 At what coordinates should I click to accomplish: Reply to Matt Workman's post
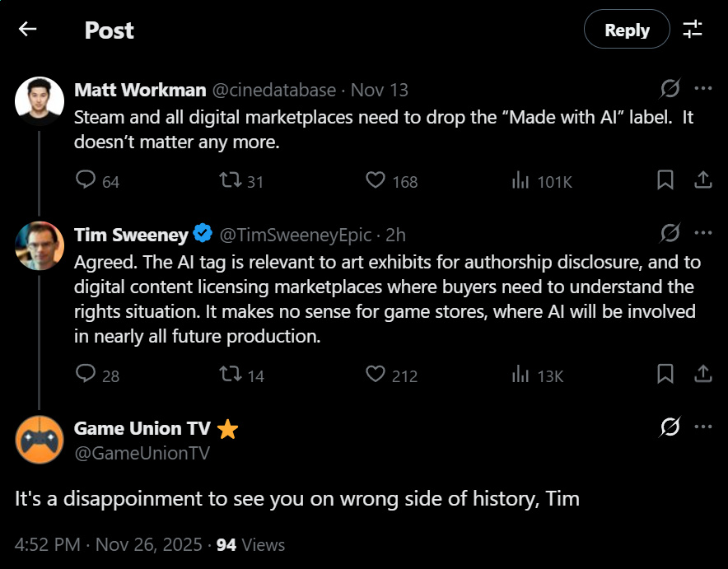pos(86,180)
